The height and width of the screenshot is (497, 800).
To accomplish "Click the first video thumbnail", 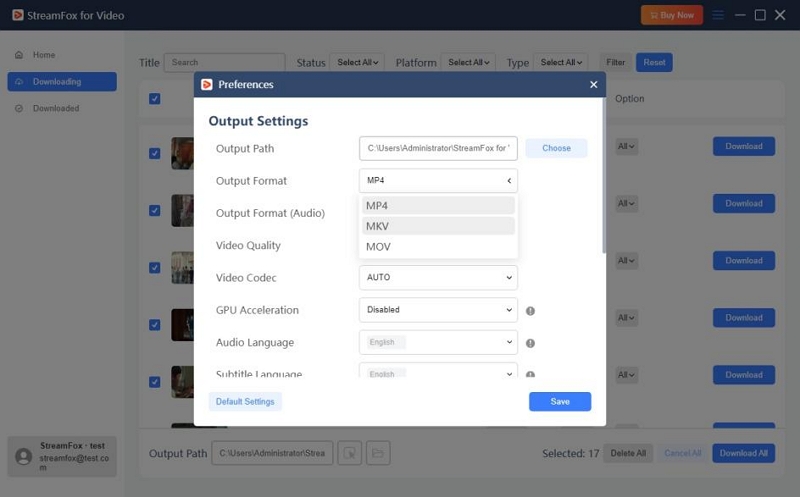I will (183, 153).
